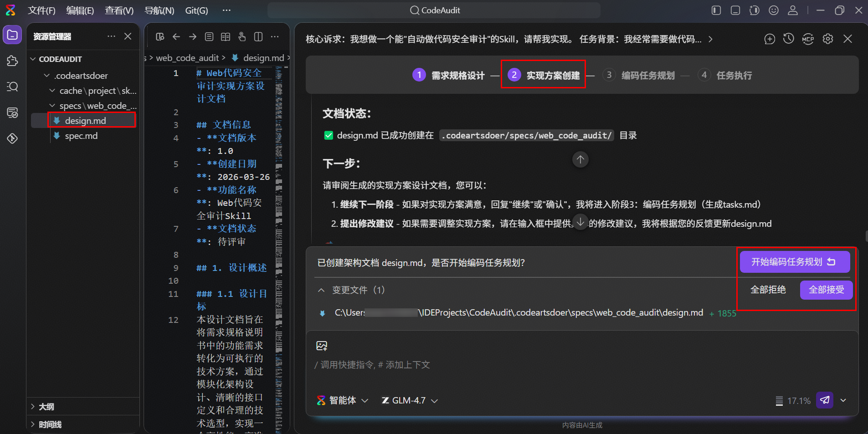
Task: Click the CodeArts logo in title bar
Action: [10, 10]
